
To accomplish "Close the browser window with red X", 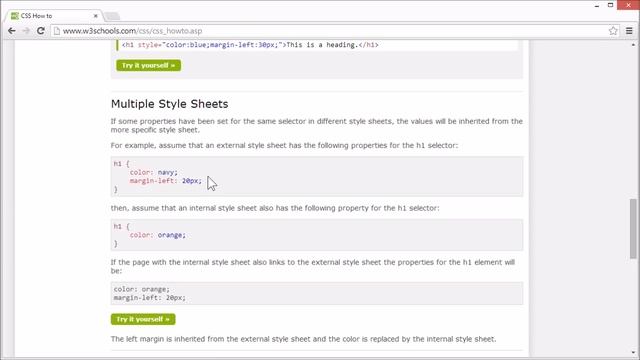I will (x=628, y=5).
